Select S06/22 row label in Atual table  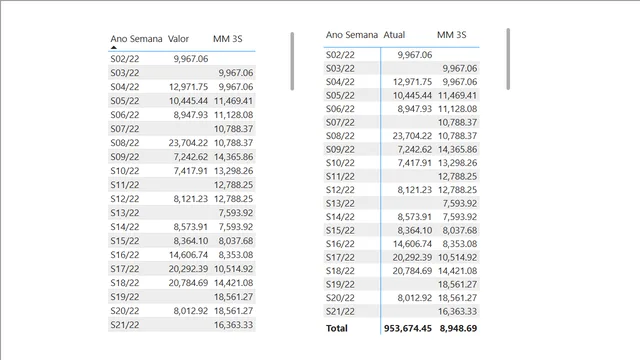point(340,109)
